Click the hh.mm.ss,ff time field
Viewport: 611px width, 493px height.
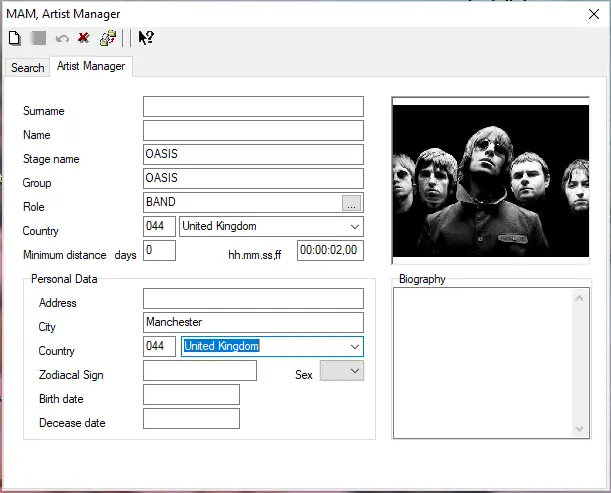(x=330, y=251)
